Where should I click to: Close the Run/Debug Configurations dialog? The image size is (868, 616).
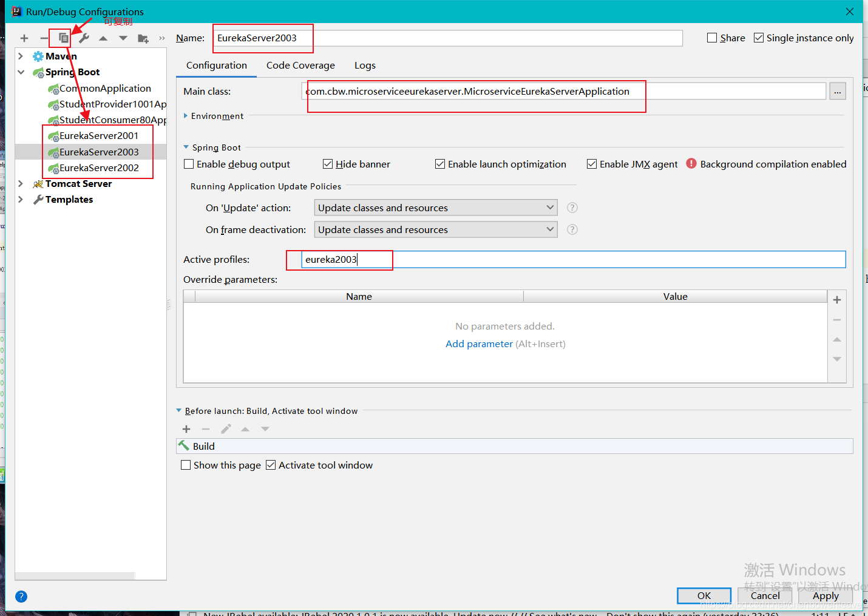(x=850, y=12)
